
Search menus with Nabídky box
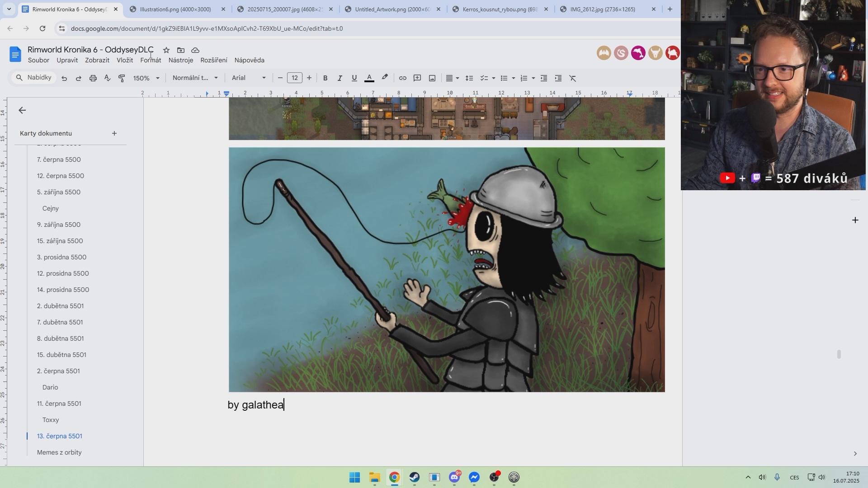click(x=33, y=78)
